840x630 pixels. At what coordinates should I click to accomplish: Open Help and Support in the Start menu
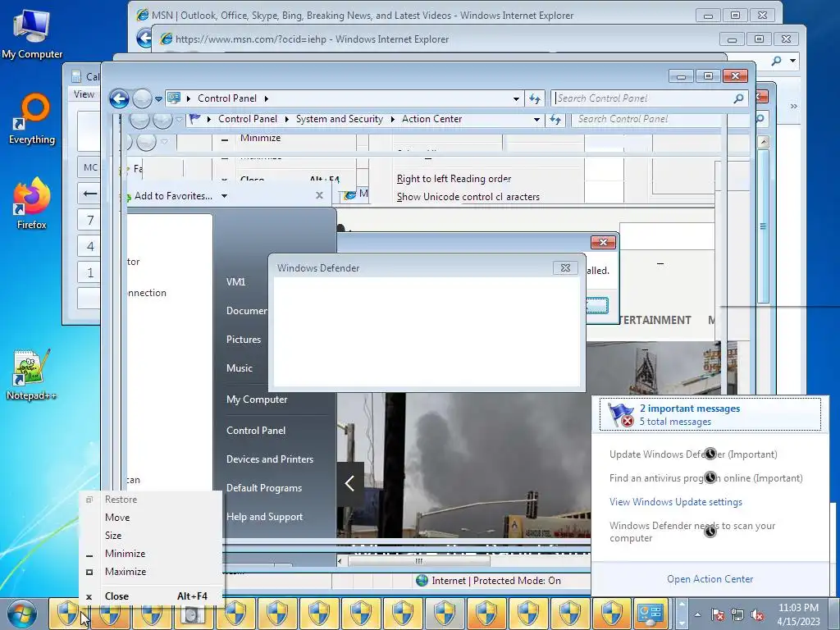(265, 517)
